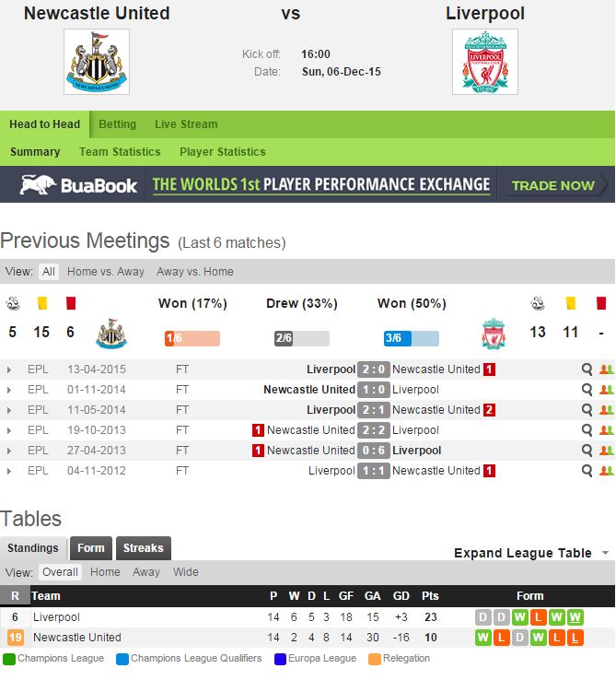The height and width of the screenshot is (692, 616).
Task: Click the 0 : 6 score box
Action: [373, 451]
